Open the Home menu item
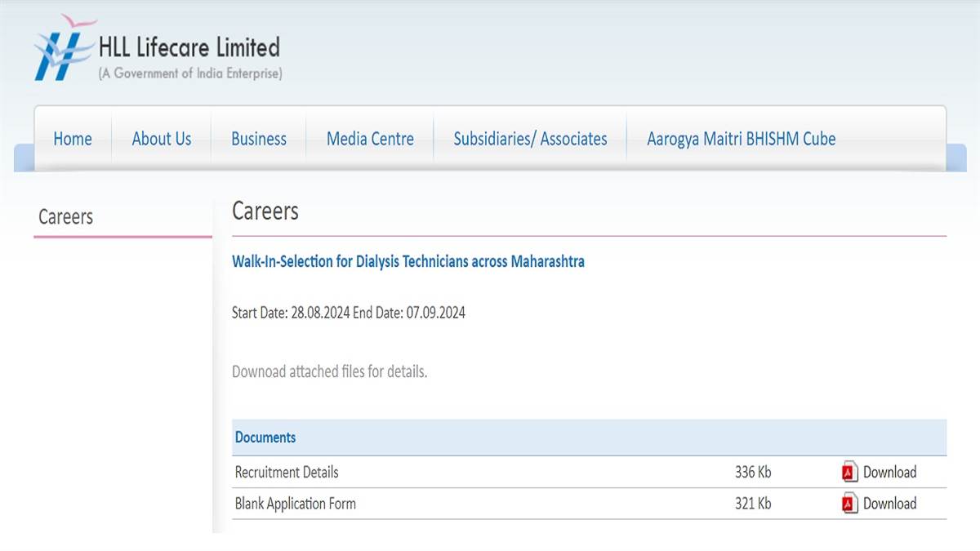 pyautogui.click(x=72, y=139)
